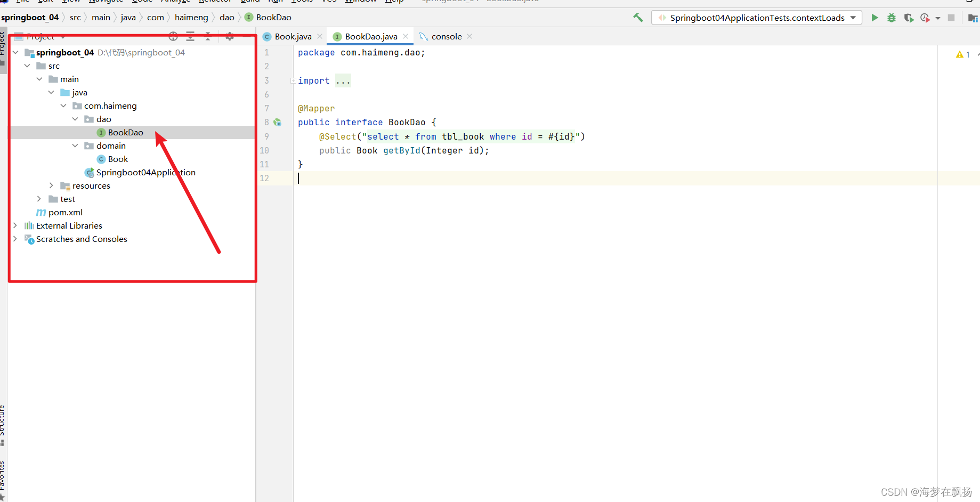
Task: Click the Expand All icon in the Project panel
Action: 190,36
